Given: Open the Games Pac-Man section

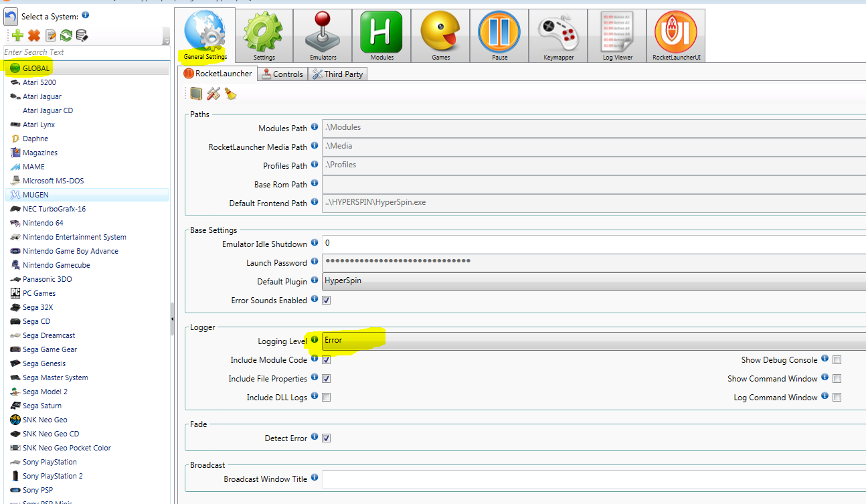Looking at the screenshot, I should click(440, 35).
